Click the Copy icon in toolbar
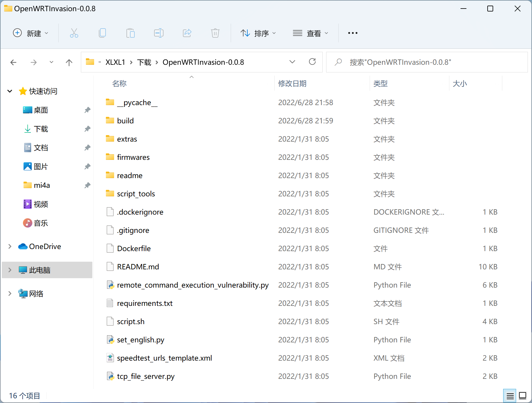Image resolution: width=532 pixels, height=403 pixels. 102,33
